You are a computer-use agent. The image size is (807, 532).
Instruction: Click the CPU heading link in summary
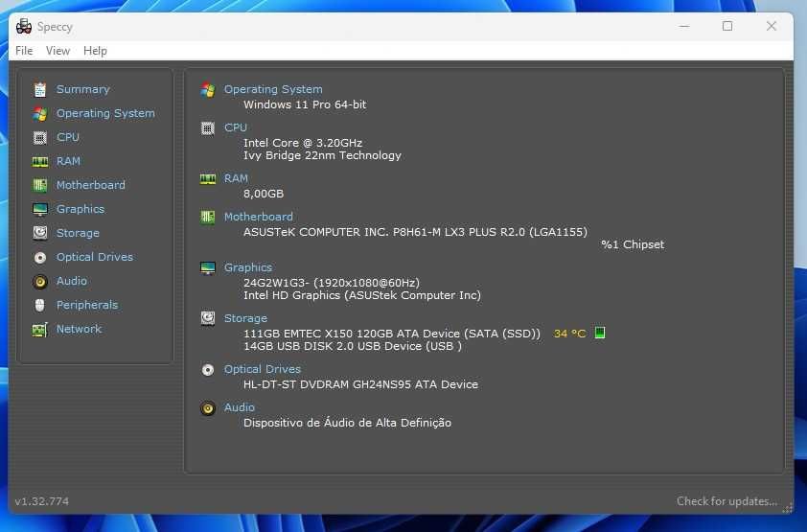[x=236, y=127]
